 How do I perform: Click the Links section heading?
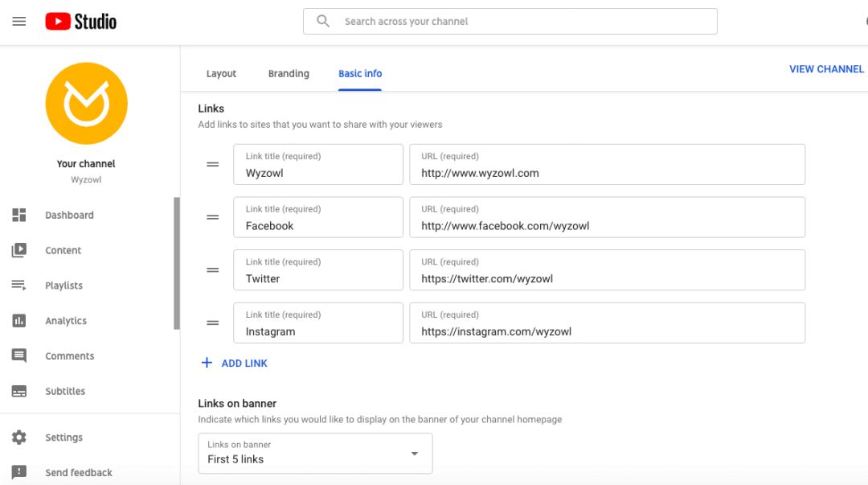click(211, 109)
